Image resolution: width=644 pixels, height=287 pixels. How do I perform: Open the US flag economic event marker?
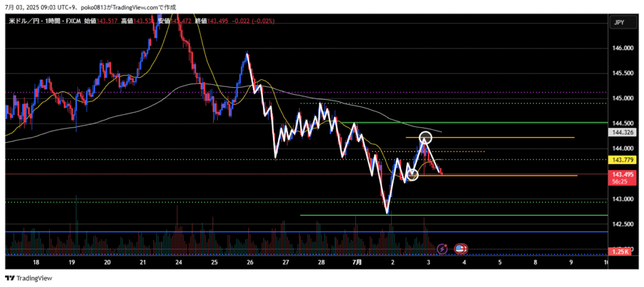(460, 249)
